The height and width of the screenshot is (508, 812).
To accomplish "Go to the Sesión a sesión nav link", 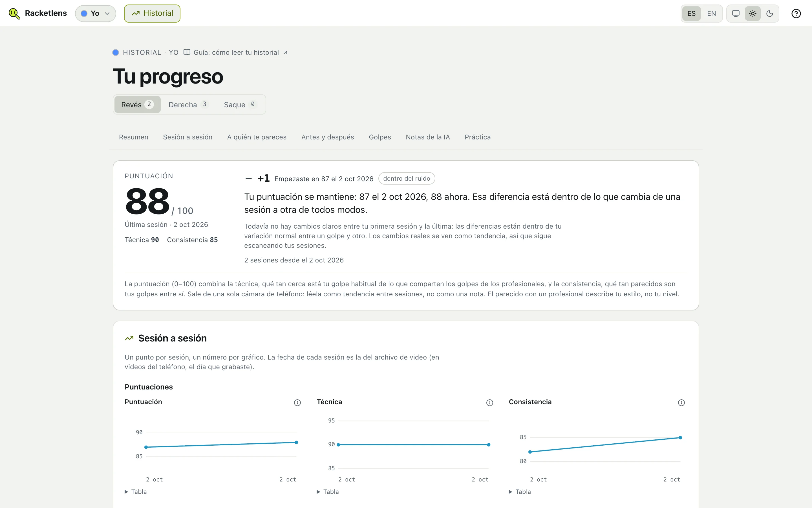I will (x=187, y=137).
